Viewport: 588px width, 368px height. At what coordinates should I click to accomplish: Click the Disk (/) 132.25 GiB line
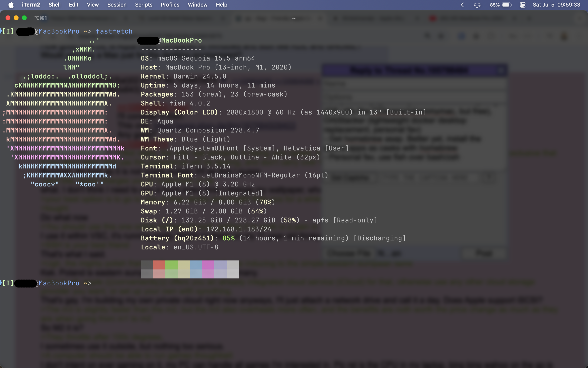tap(259, 220)
